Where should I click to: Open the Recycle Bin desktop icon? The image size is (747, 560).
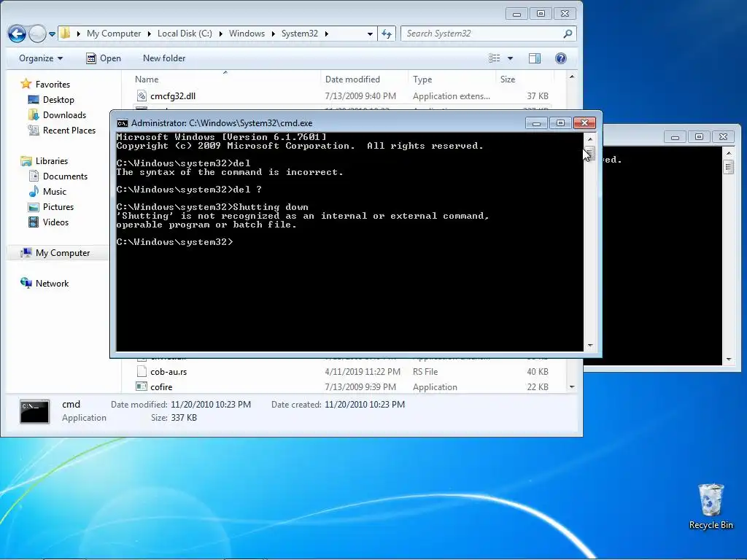(711, 507)
